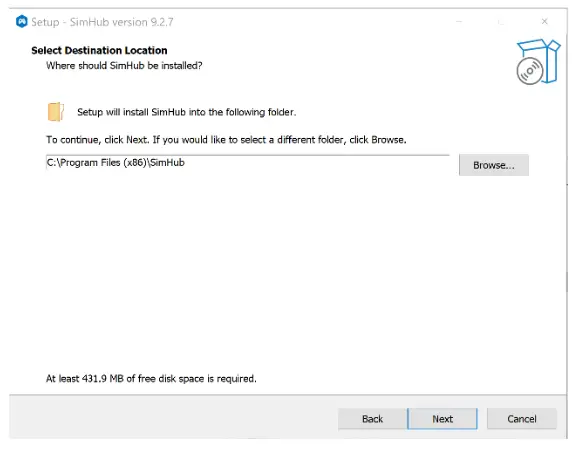Image resolution: width=581 pixels, height=456 pixels.
Task: Click the Where should SimHub be installed text
Action: click(124, 66)
